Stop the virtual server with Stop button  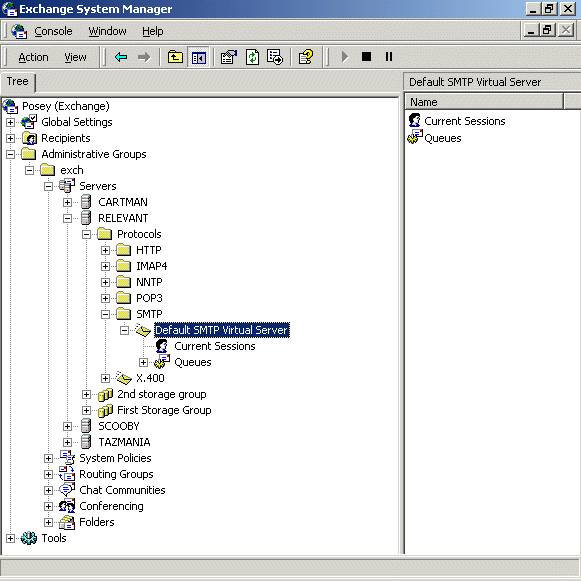click(366, 57)
